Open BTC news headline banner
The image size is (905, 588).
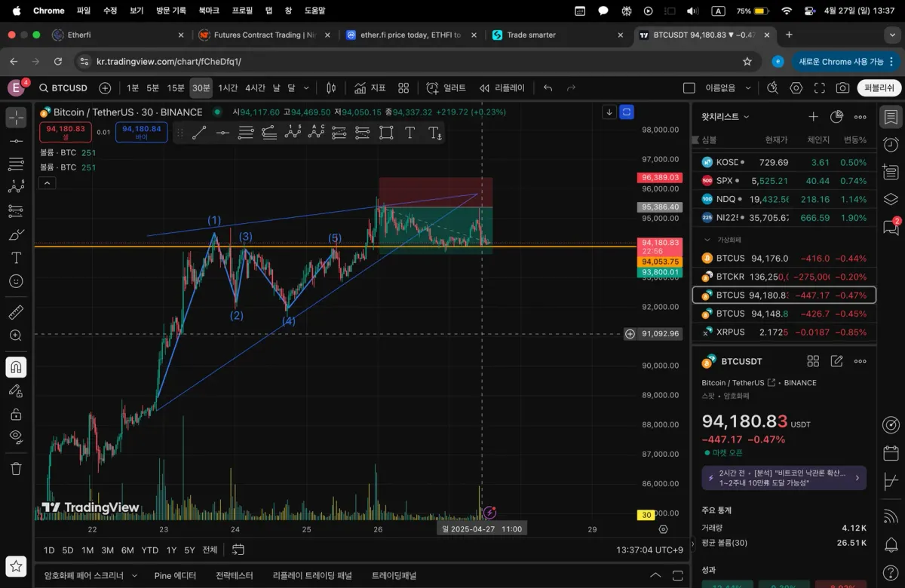784,478
